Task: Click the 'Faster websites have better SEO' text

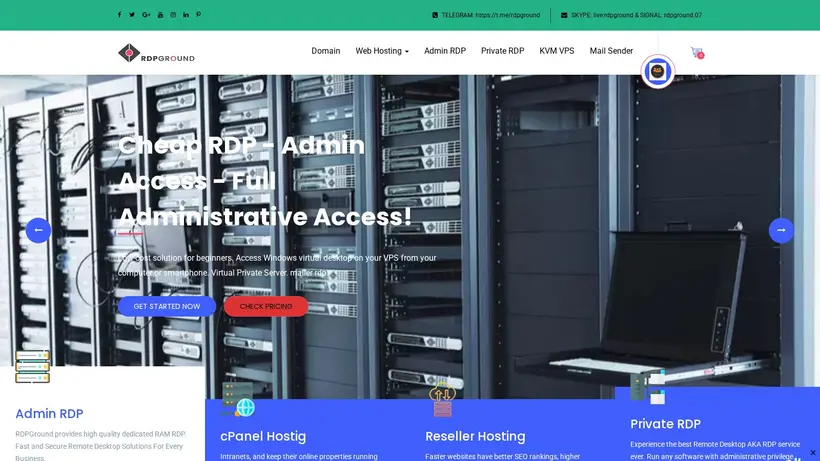Action: (x=503, y=456)
